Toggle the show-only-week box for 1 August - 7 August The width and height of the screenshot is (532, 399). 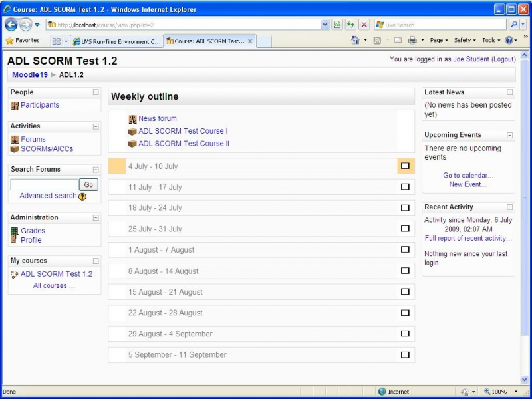tap(405, 249)
